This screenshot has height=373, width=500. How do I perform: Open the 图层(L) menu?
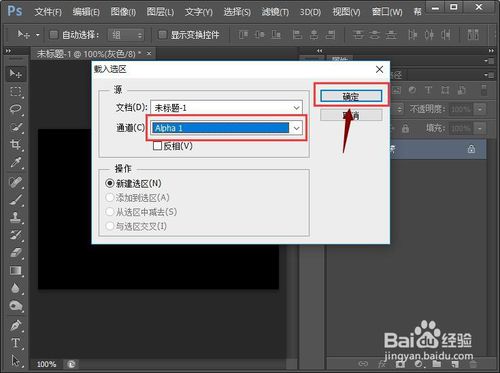(x=160, y=12)
